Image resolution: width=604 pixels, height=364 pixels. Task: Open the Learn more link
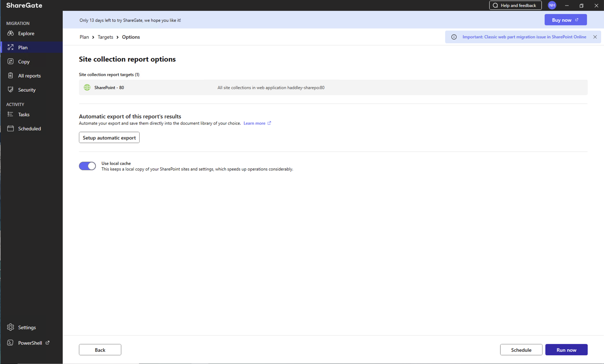(x=254, y=123)
